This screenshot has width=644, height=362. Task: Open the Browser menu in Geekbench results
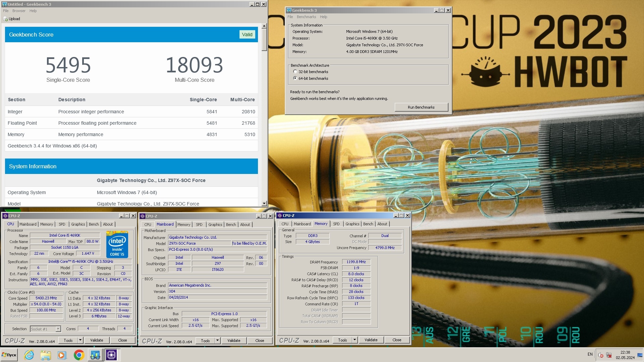[19, 11]
